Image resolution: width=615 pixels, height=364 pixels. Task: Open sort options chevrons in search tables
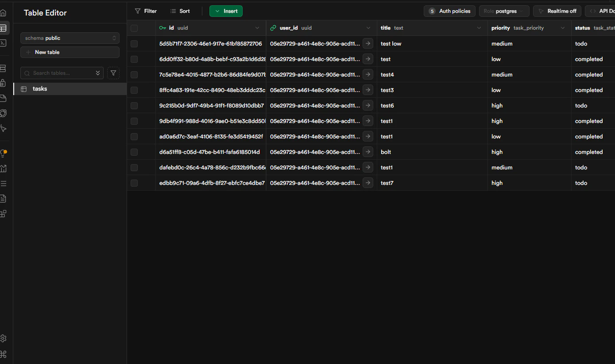(98, 73)
